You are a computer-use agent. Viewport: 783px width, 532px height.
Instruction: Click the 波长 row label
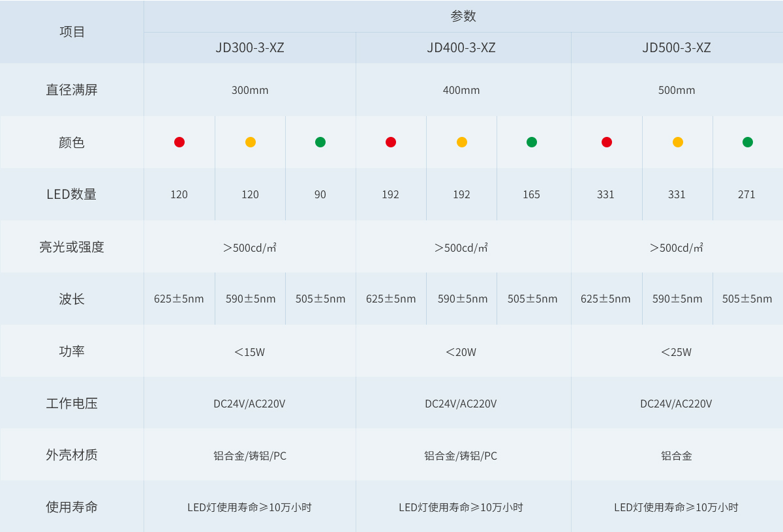pos(72,299)
